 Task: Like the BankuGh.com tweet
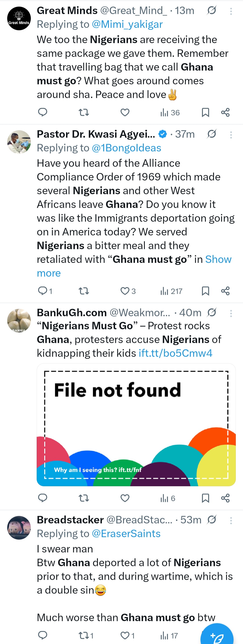[x=125, y=498]
